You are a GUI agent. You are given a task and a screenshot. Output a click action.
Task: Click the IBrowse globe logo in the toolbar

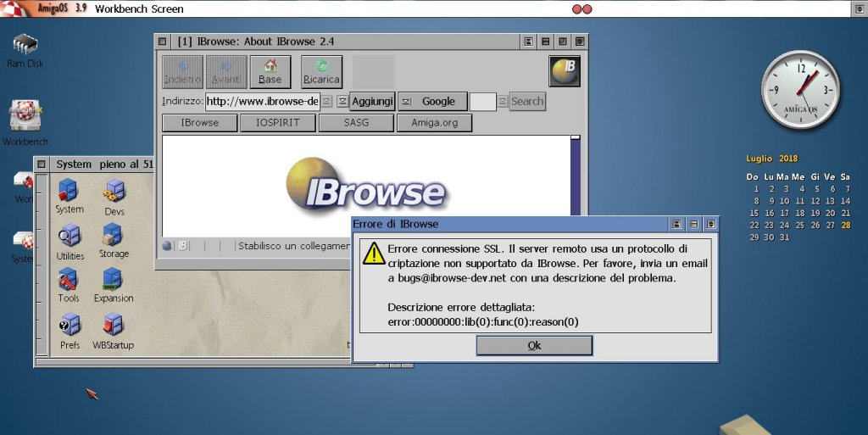[565, 71]
